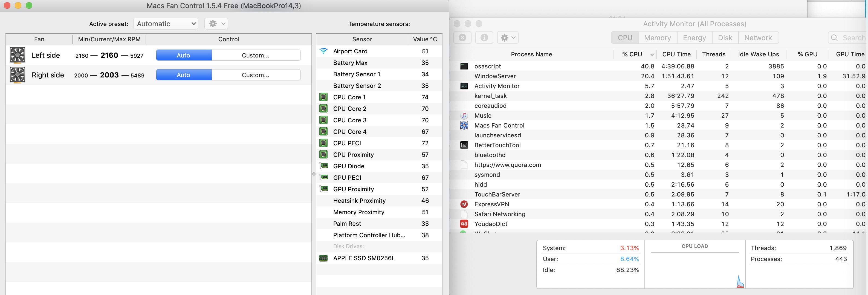Image resolution: width=868 pixels, height=295 pixels.
Task: Sort processes by % CPU column
Action: [632, 54]
